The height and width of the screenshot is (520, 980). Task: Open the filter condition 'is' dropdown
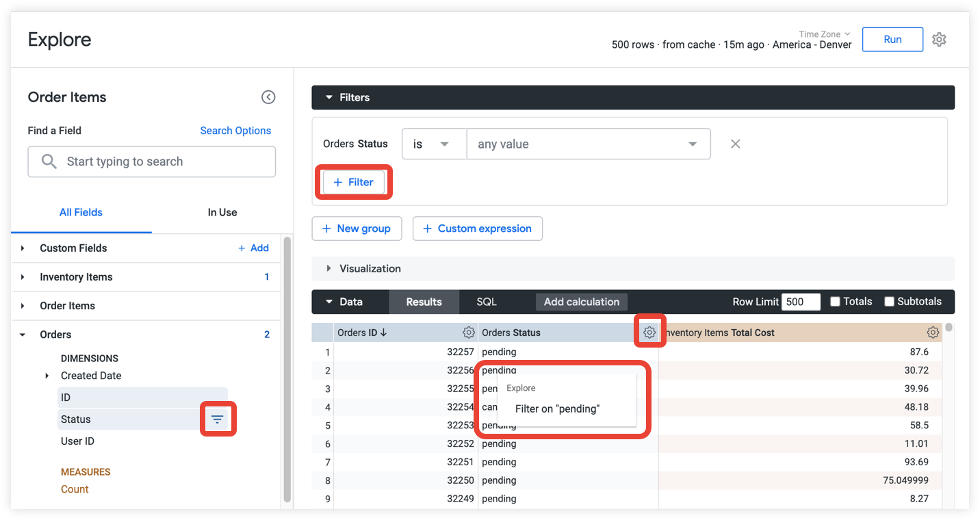coord(433,144)
